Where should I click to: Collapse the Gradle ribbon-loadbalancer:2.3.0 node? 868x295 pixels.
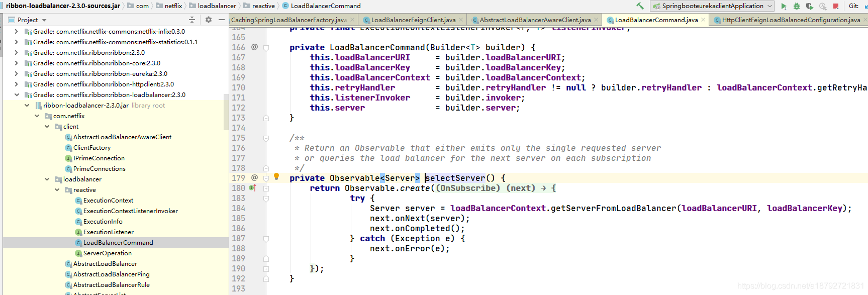[x=17, y=94]
